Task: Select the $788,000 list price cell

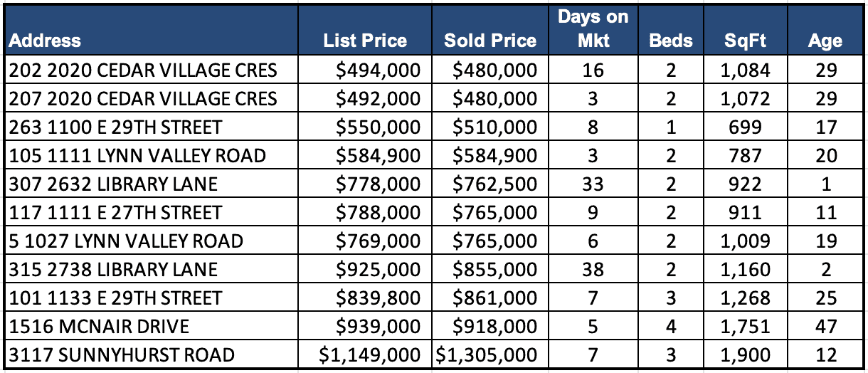Action: click(379, 212)
